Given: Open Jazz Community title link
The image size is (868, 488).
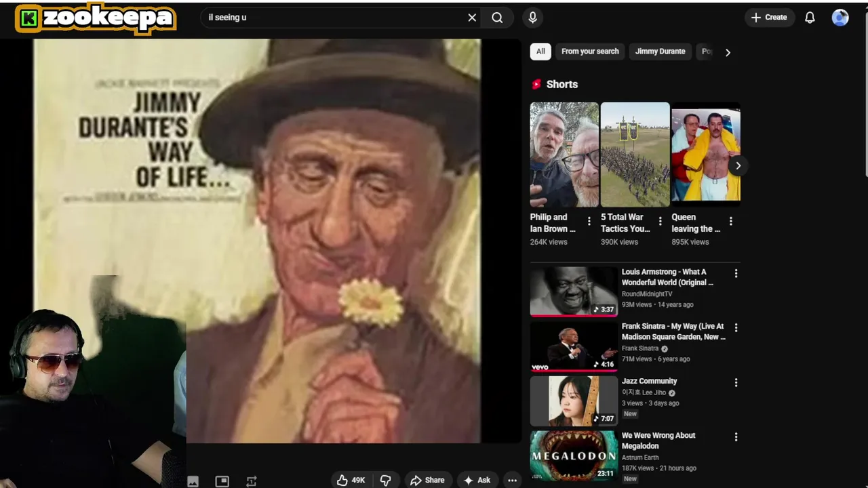Looking at the screenshot, I should [649, 381].
